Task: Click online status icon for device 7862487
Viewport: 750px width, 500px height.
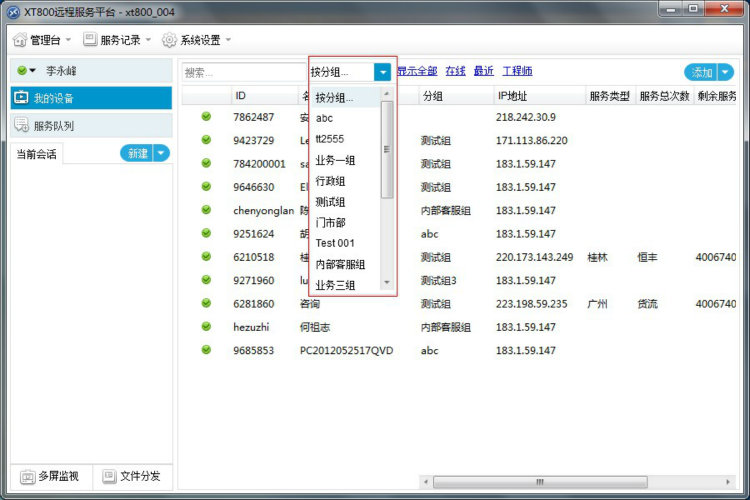Action: [x=206, y=117]
